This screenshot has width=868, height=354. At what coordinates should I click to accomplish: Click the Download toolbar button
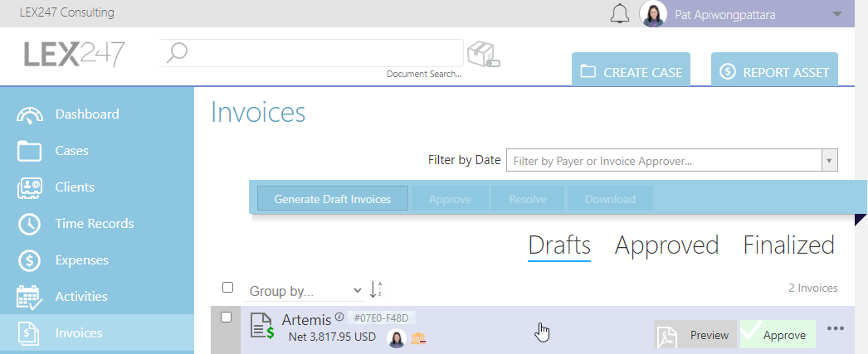coord(610,199)
